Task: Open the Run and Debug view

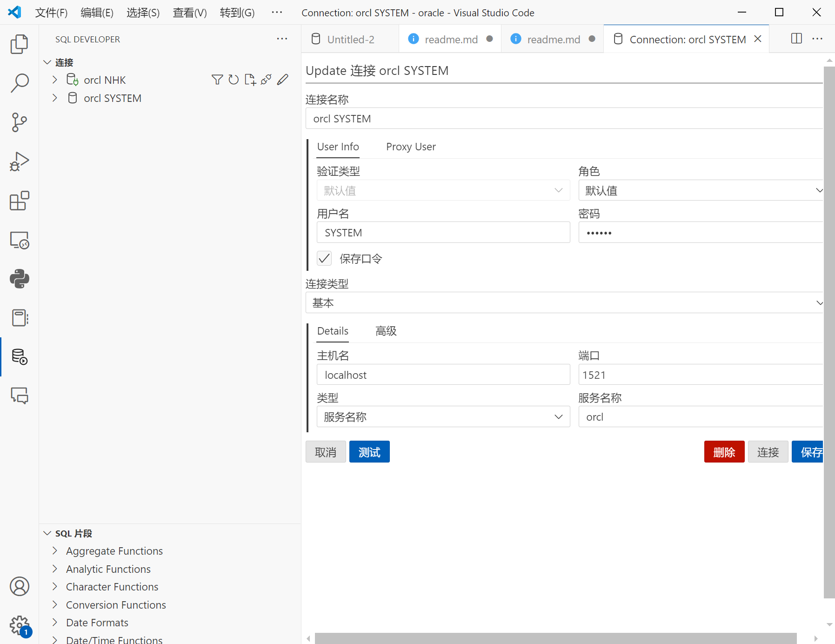Action: pos(19,161)
